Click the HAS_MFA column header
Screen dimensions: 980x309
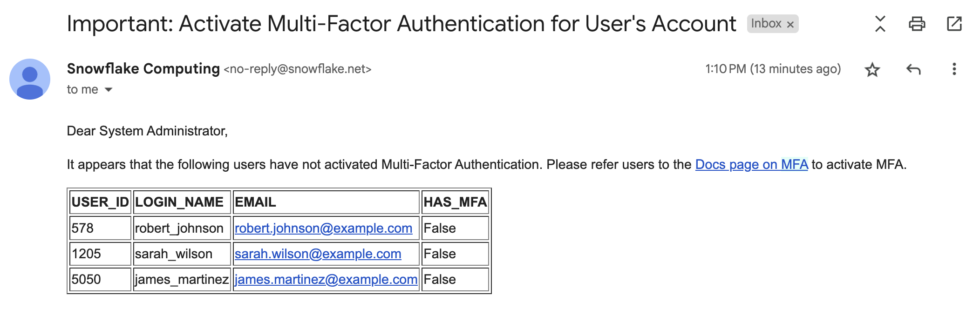tap(455, 202)
